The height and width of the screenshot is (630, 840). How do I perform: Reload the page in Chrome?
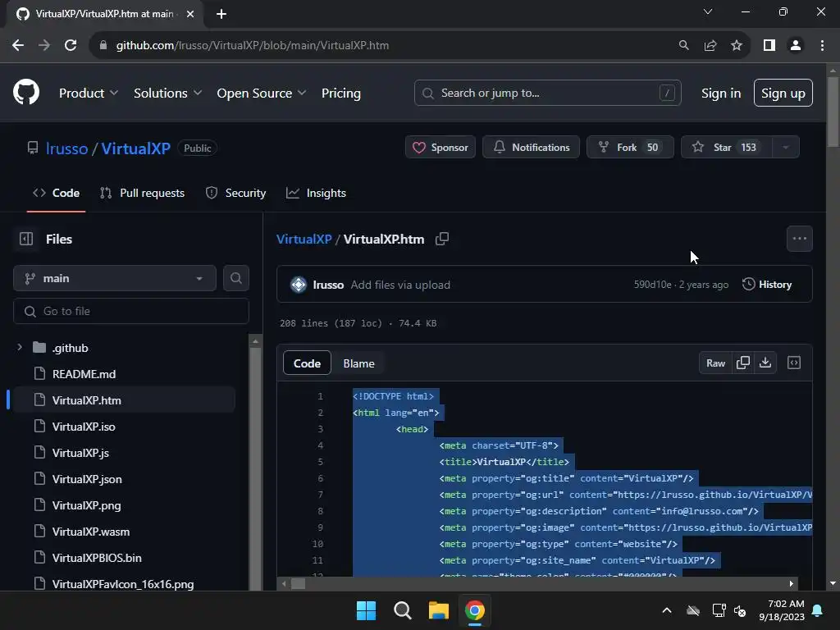coord(71,46)
